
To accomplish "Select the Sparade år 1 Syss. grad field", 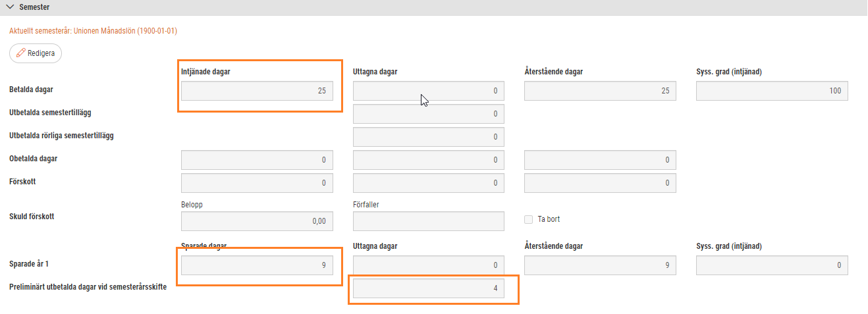I will (772, 265).
